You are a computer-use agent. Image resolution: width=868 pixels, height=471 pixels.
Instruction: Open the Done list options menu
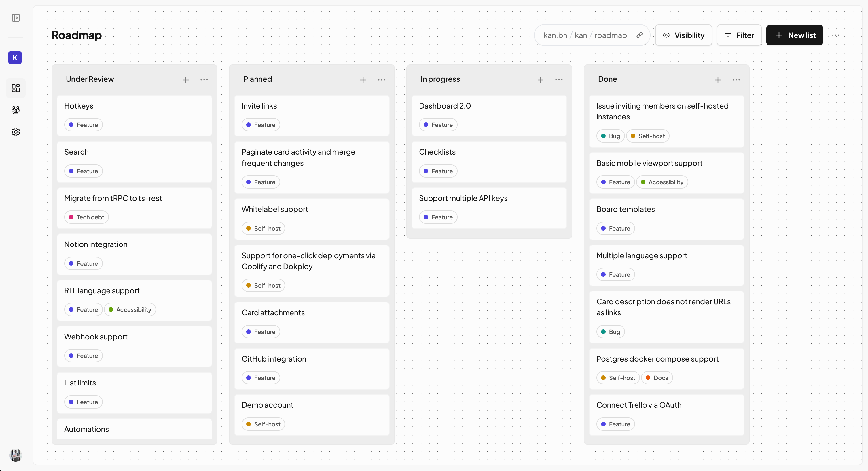[736, 80]
